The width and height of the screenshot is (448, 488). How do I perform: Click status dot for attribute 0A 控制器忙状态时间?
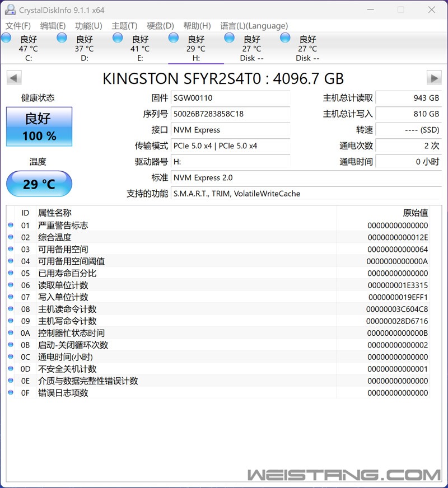[x=11, y=332]
